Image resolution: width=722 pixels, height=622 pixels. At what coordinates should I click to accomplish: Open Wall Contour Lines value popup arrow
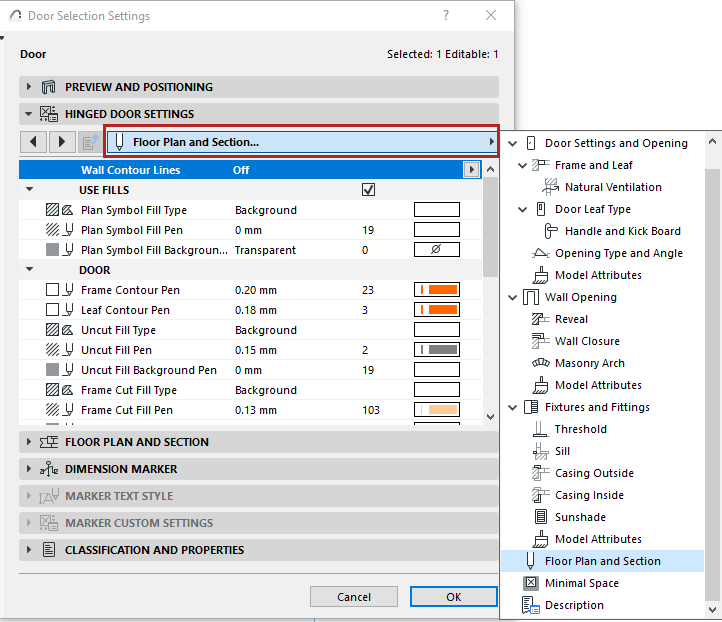(471, 170)
